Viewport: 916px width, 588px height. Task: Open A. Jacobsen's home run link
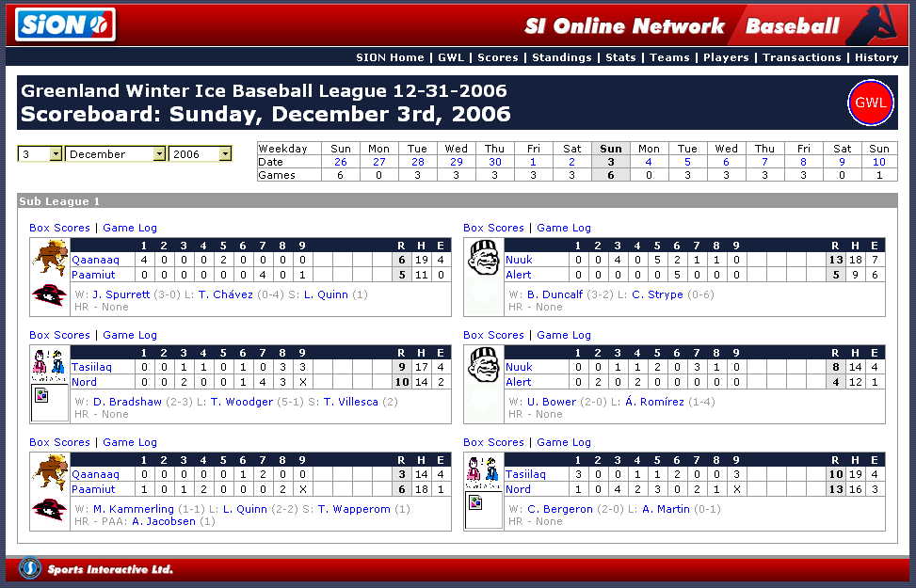coord(164,521)
